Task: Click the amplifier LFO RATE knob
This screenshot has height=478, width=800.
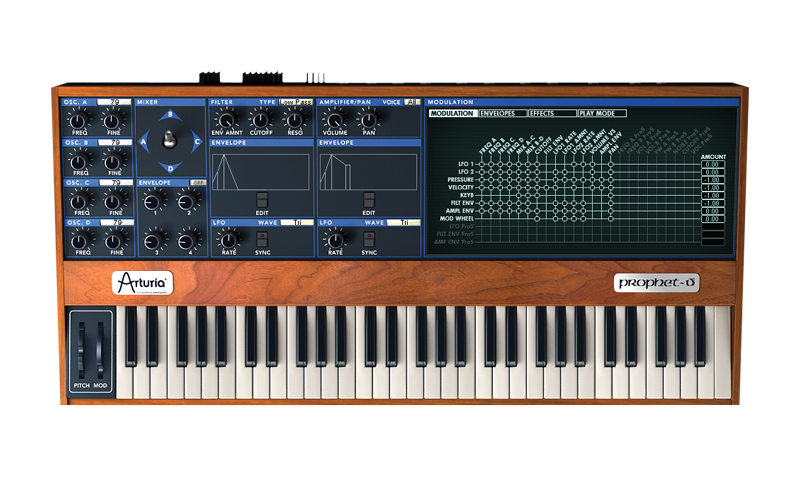Action: point(335,240)
